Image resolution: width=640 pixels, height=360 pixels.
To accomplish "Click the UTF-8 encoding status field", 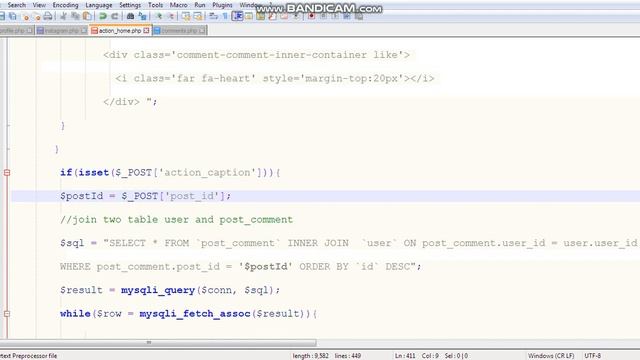I will pos(593,356).
